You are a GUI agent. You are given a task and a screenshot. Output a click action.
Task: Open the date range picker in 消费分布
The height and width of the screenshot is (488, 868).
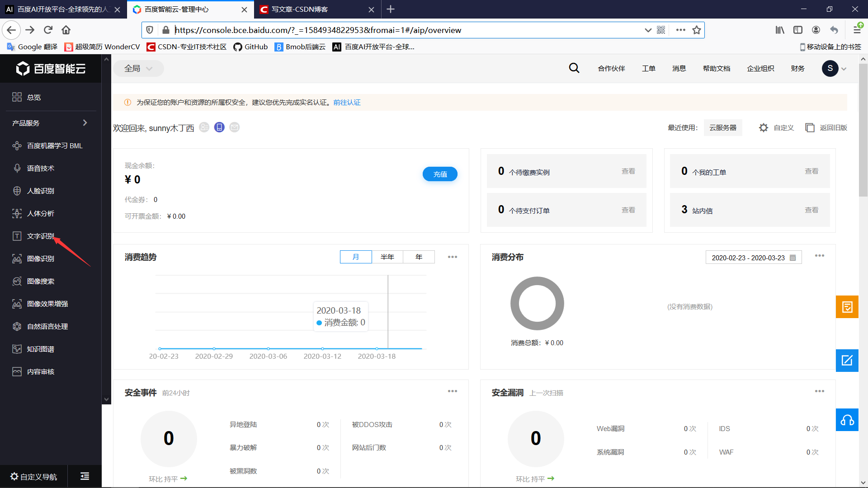(x=753, y=257)
